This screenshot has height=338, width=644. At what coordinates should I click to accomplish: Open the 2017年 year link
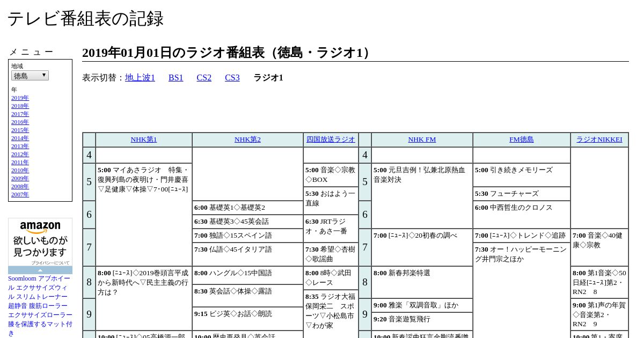click(20, 114)
